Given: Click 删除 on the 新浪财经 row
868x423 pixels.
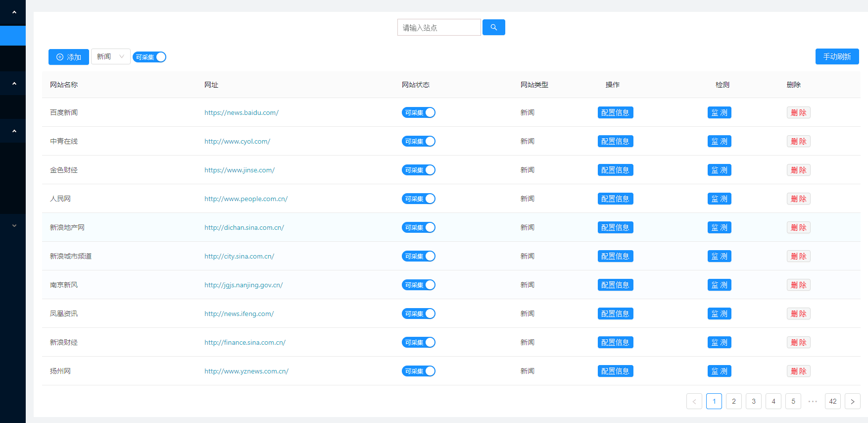Looking at the screenshot, I should [x=798, y=342].
